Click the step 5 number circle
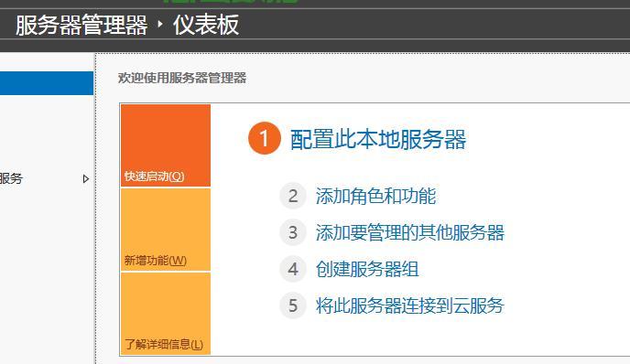 coord(293,305)
